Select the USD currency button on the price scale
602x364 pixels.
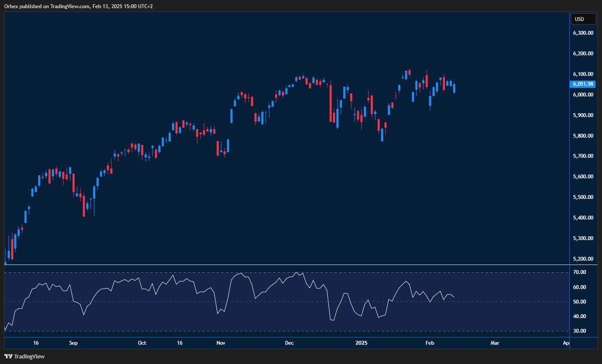click(x=583, y=19)
